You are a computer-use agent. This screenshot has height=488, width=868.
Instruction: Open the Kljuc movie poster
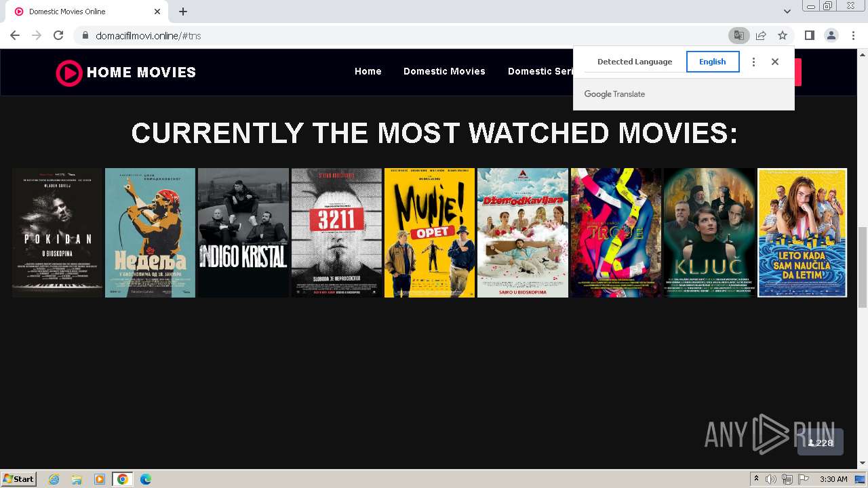[709, 232]
